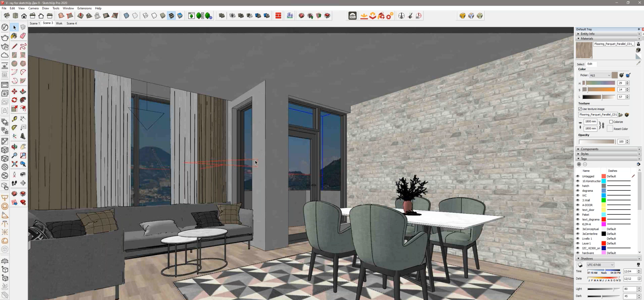Uncheck Use texture image

coord(580,109)
